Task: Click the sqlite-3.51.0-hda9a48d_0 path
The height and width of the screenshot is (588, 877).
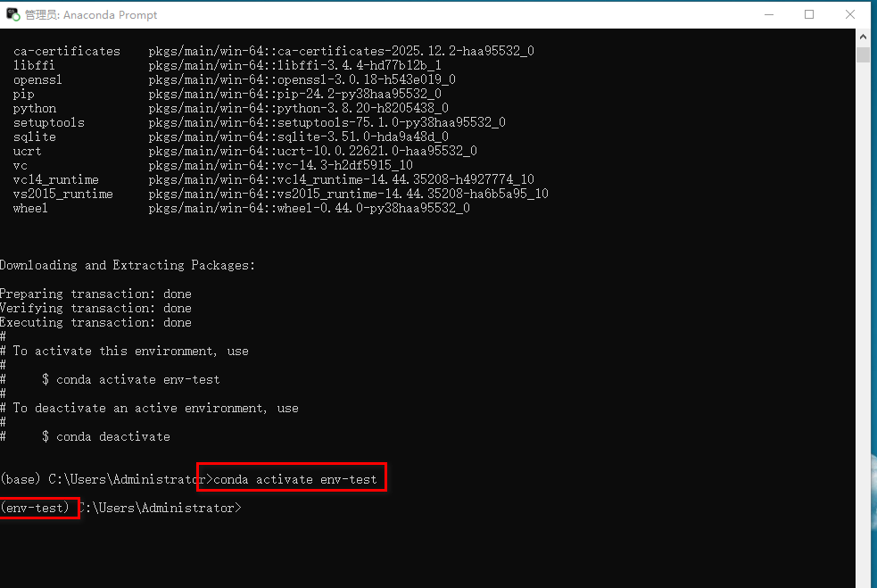Action: [298, 137]
